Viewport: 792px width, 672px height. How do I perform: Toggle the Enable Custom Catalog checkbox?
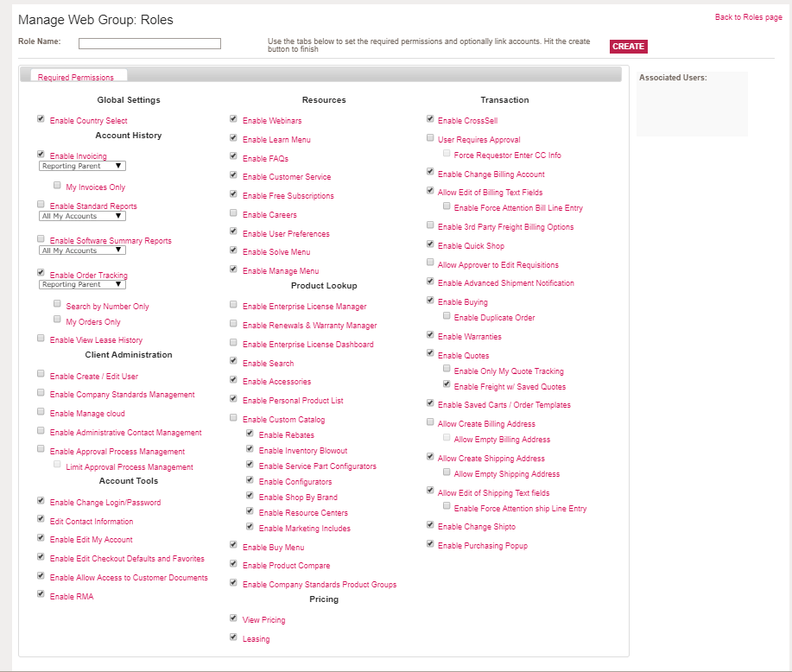pos(234,418)
